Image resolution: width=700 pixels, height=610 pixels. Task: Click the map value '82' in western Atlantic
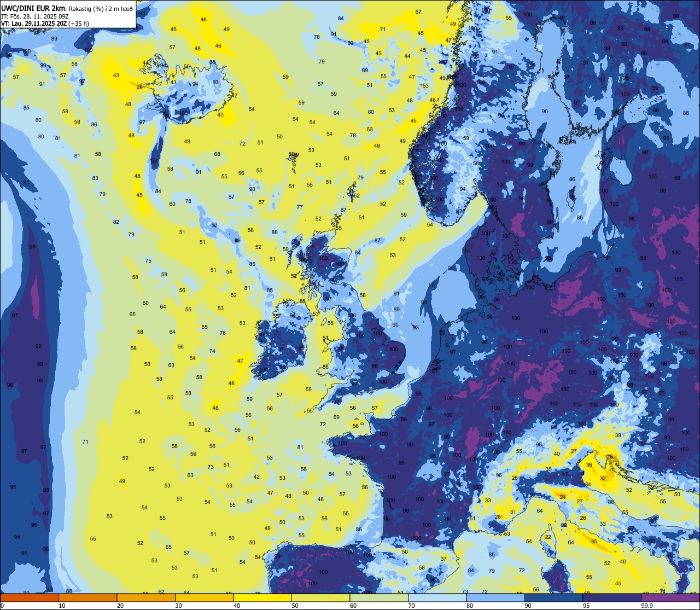(x=116, y=222)
